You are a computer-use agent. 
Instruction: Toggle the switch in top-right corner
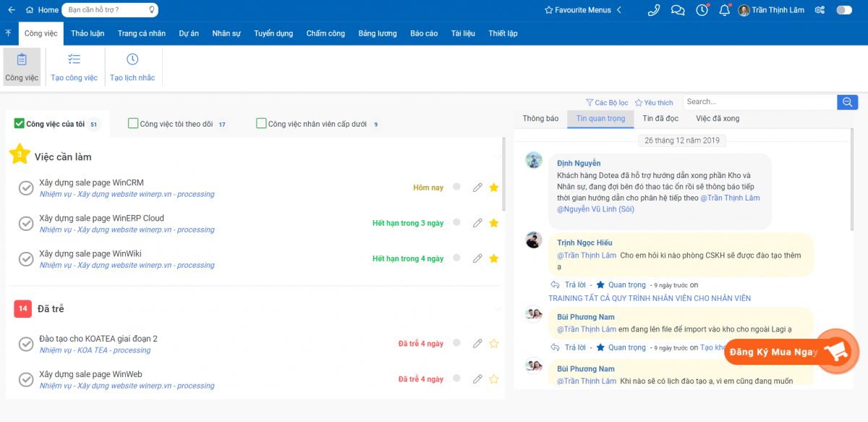[x=843, y=10]
